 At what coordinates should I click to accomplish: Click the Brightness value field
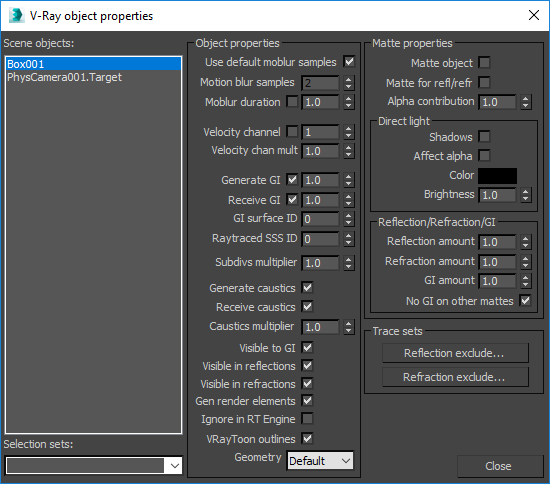[497, 195]
